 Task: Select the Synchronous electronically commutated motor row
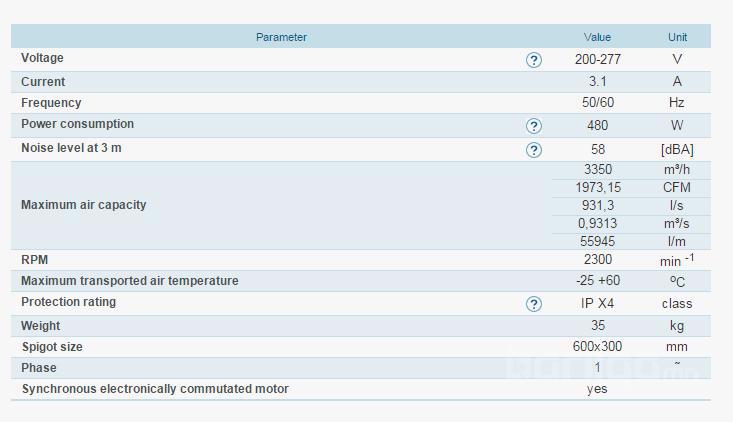point(155,389)
